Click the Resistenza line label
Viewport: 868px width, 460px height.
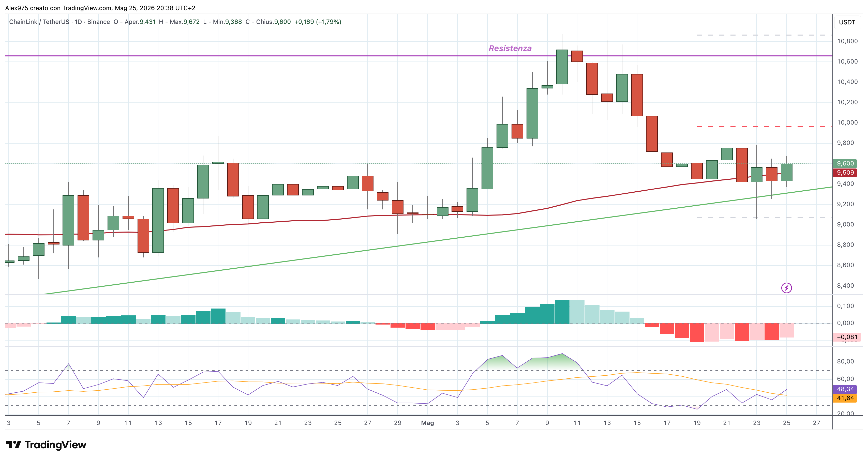[x=510, y=49]
